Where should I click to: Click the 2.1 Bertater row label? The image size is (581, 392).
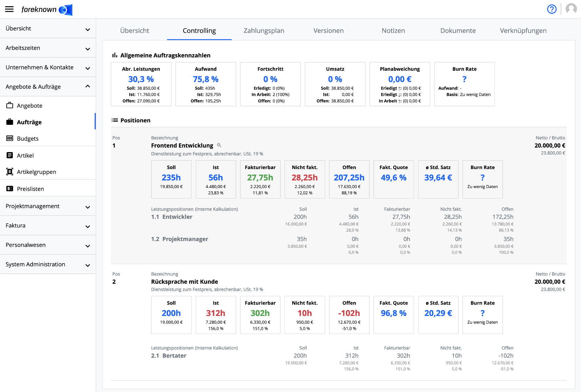coord(169,356)
